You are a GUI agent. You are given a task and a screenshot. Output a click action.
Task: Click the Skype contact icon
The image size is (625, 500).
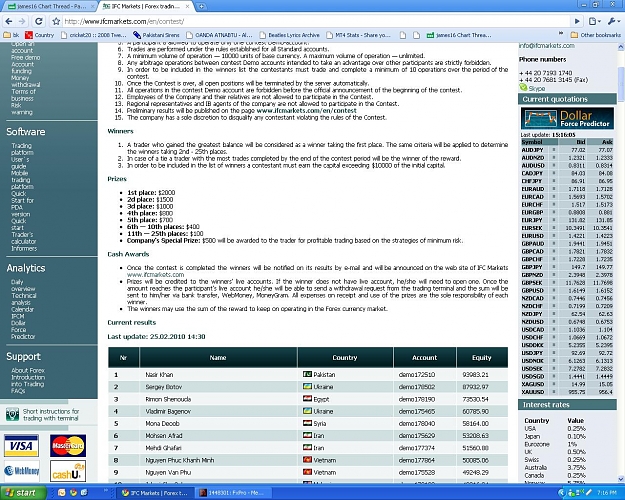(523, 87)
